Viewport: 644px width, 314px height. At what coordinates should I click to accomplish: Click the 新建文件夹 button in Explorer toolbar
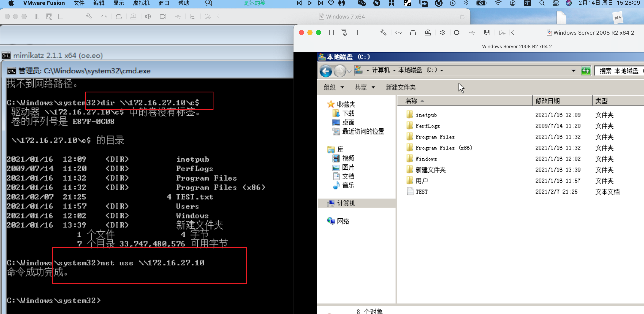point(401,87)
